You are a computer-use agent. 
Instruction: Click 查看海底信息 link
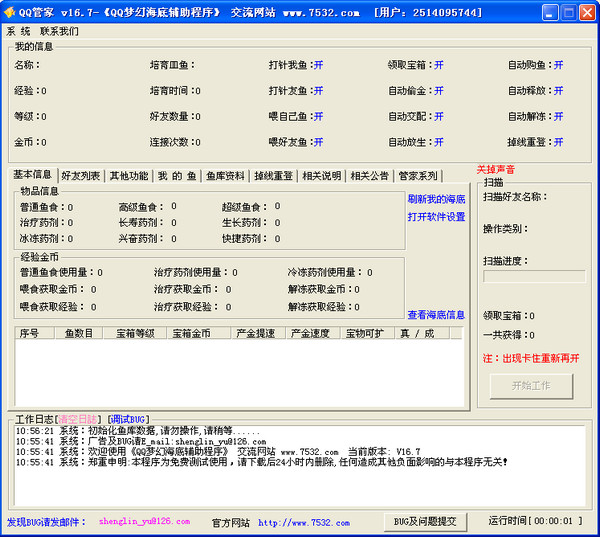(x=436, y=315)
